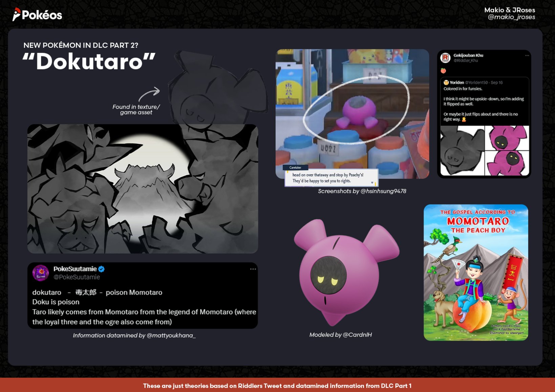Viewport: 555px width, 392px height.
Task: Click Yoriden's small avatar in quoted tweet
Action: pyautogui.click(x=446, y=82)
